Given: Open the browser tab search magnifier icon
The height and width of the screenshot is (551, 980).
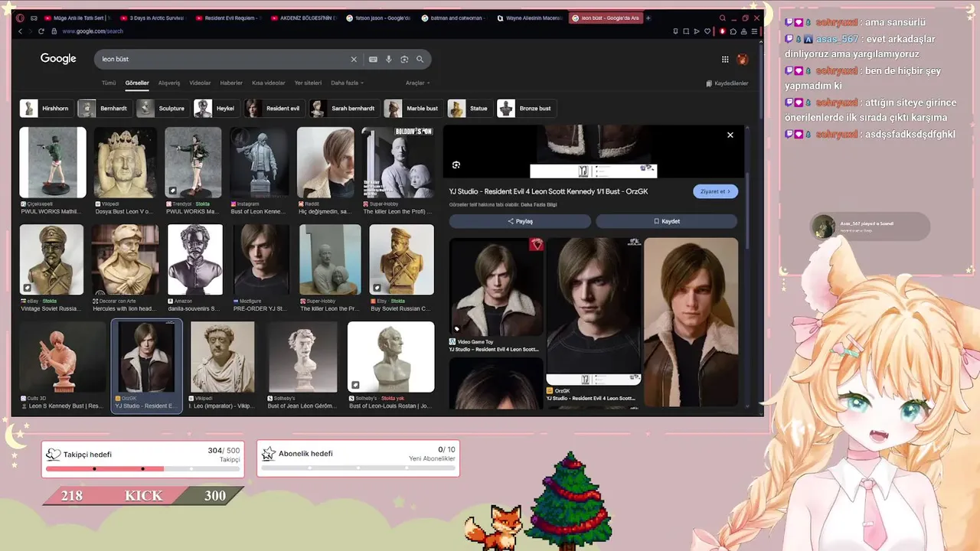Looking at the screenshot, I should click(722, 18).
